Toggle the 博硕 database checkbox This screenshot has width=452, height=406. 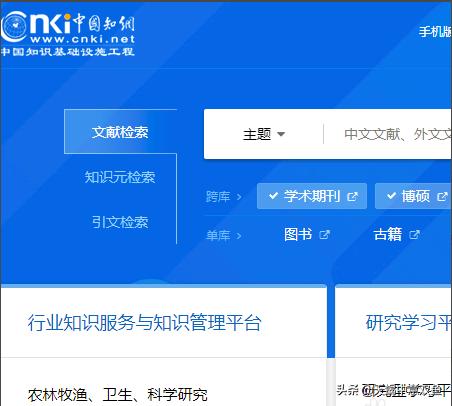[x=391, y=196]
